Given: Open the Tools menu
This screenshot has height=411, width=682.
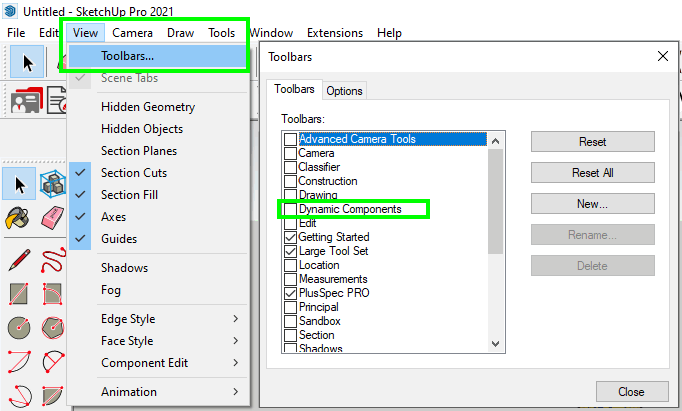Looking at the screenshot, I should coord(221,33).
